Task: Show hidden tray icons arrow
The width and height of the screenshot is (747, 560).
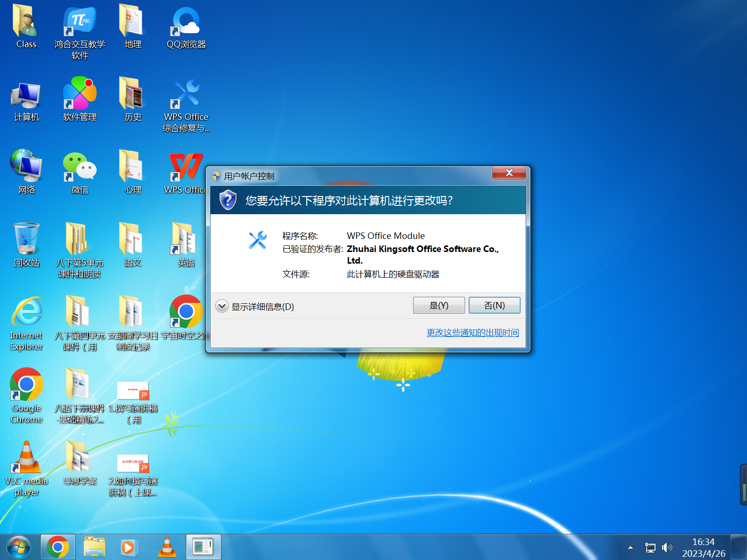Action: pos(630,547)
